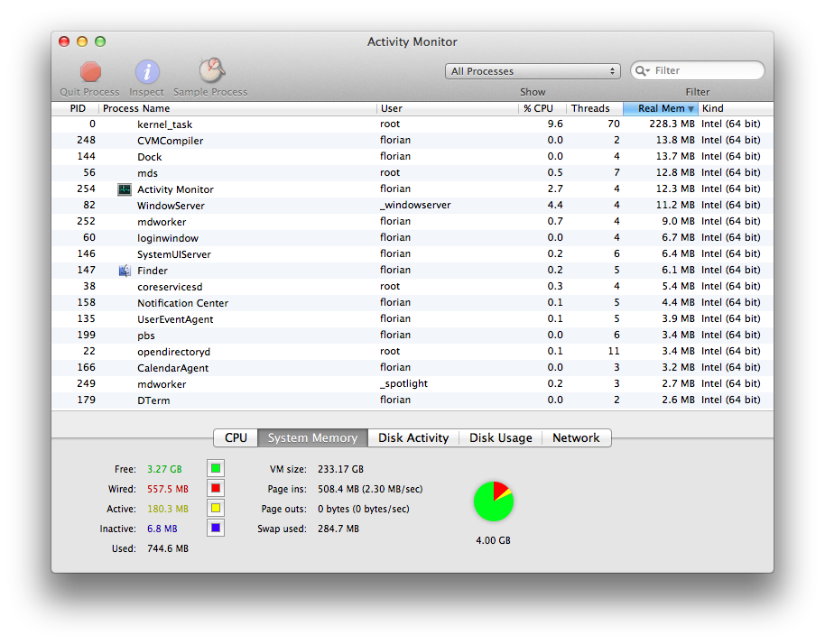825x644 pixels.
Task: Switch to the Disk Usage tab
Action: click(x=500, y=438)
